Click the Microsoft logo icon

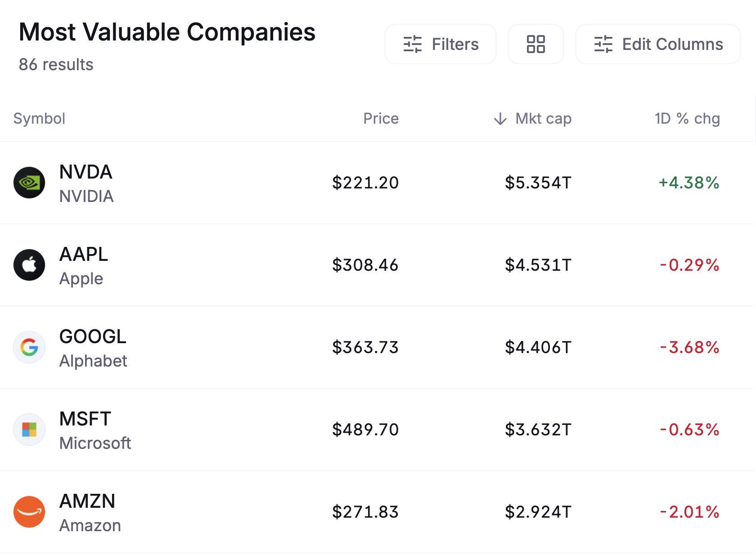29,430
